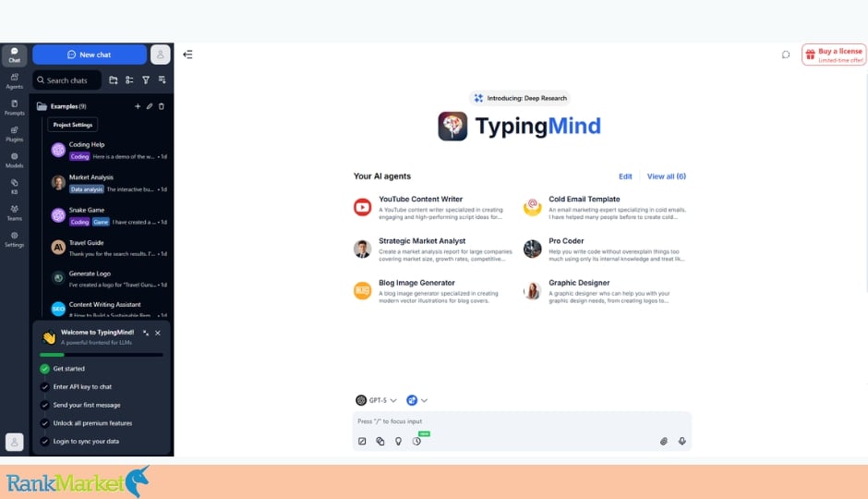Open the chat filter funnel icon
This screenshot has height=499, width=868.
click(146, 80)
